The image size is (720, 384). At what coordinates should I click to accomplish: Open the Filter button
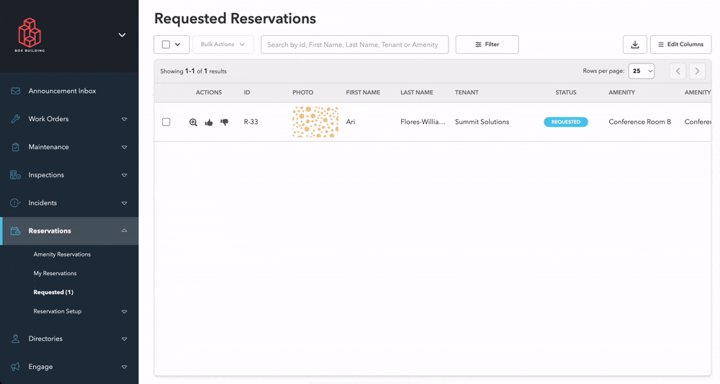(x=487, y=45)
